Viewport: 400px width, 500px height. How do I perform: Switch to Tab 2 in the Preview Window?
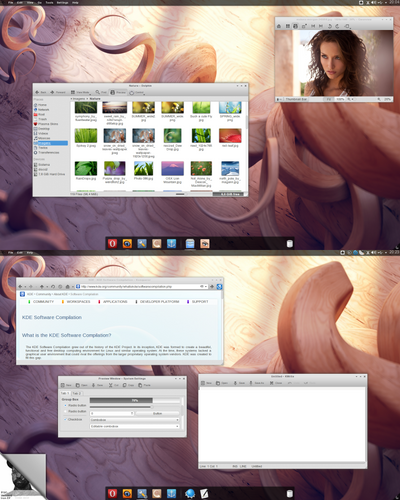point(76,393)
